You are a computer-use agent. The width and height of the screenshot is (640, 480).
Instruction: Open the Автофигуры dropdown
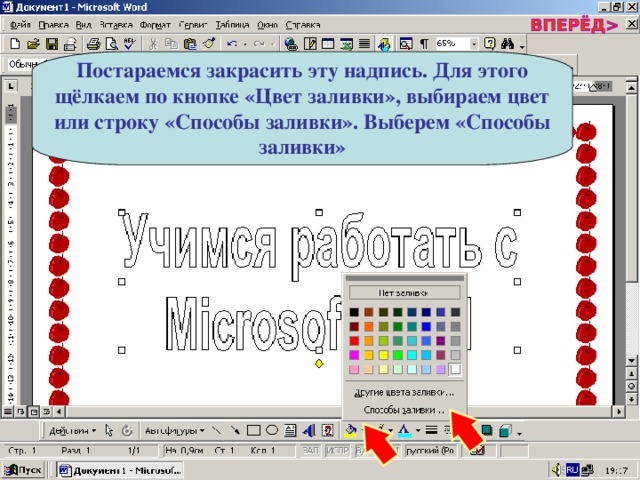point(174,431)
